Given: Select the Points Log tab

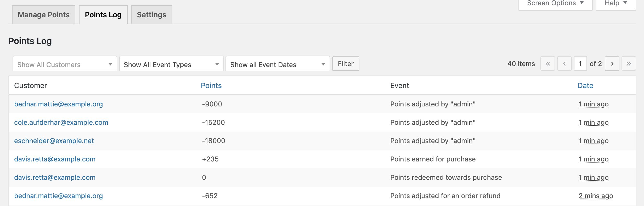Looking at the screenshot, I should tap(103, 15).
